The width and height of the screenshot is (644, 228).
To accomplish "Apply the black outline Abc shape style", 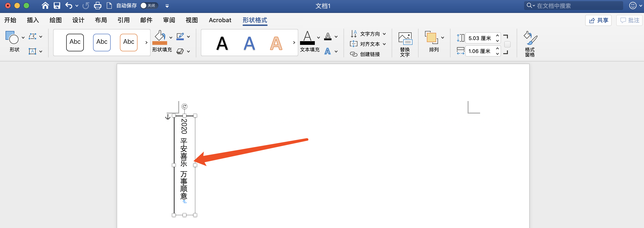I will (x=75, y=42).
